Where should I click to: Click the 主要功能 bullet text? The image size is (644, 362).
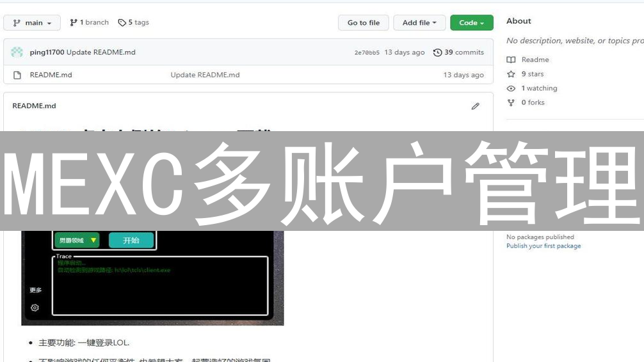84,343
